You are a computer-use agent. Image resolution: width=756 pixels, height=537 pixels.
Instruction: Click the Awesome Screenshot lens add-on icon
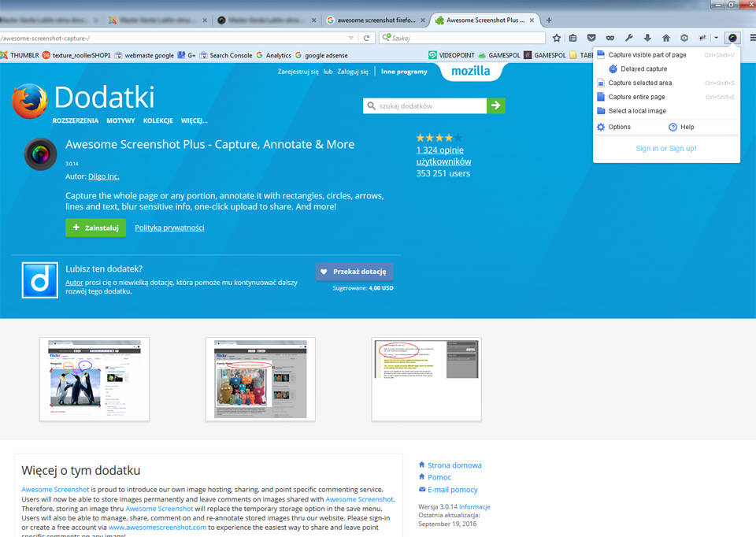click(40, 154)
